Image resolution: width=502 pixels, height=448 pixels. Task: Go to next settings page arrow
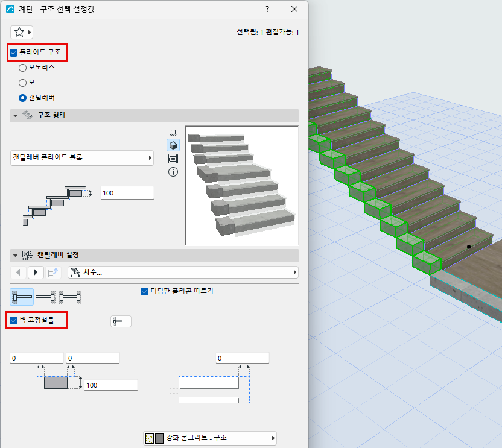coord(36,273)
